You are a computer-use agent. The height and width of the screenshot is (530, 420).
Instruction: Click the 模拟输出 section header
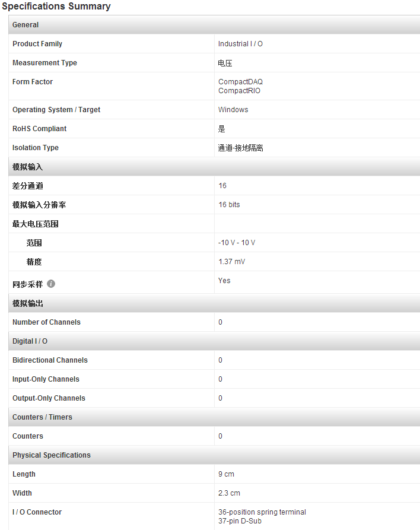214,303
